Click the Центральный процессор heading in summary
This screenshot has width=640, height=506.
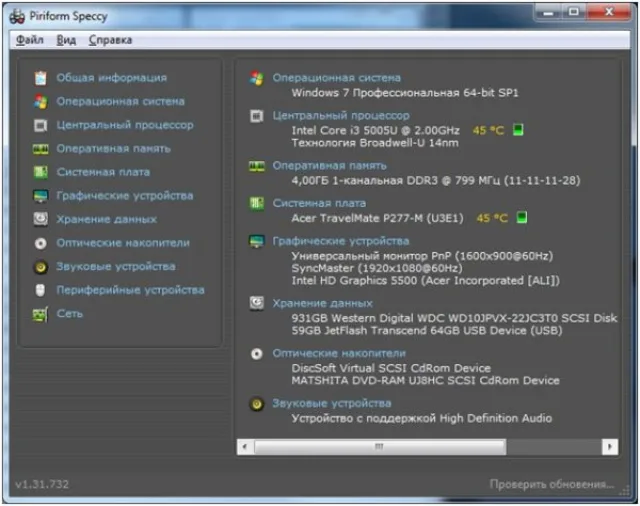[x=341, y=116]
